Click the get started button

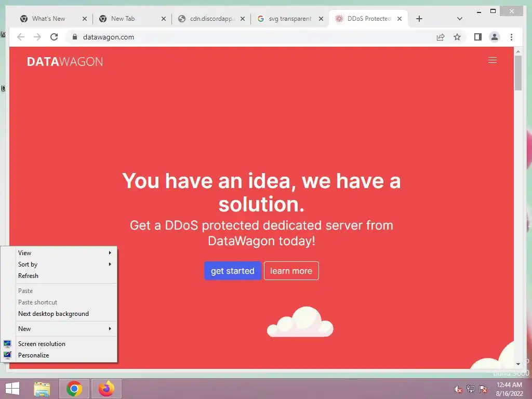pos(232,271)
